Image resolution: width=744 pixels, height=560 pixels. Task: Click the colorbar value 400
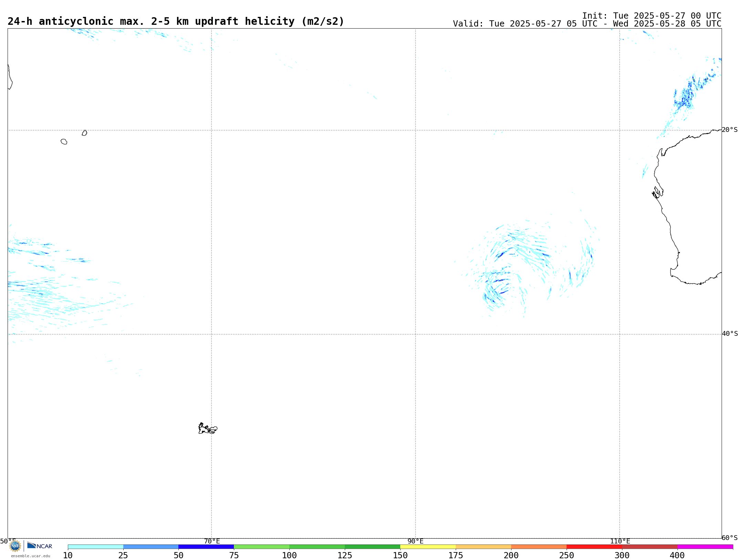coord(677,556)
